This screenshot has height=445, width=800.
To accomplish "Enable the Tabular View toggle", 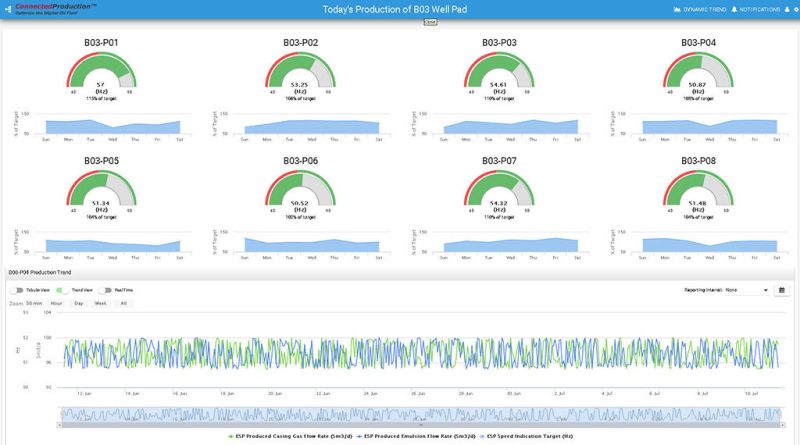I will click(18, 290).
